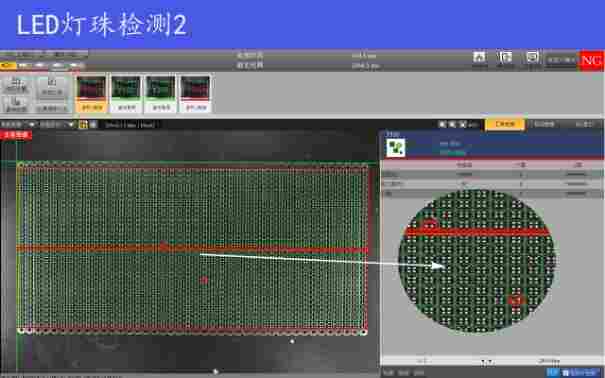Click the white icon nearest the dark button
The width and height of the screenshot is (605, 378).
532,58
